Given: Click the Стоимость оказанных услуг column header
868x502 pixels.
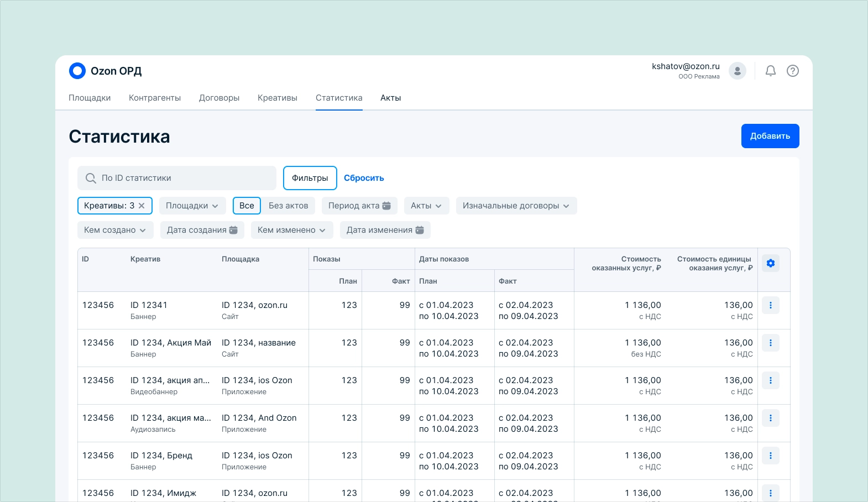Looking at the screenshot, I should pyautogui.click(x=626, y=263).
